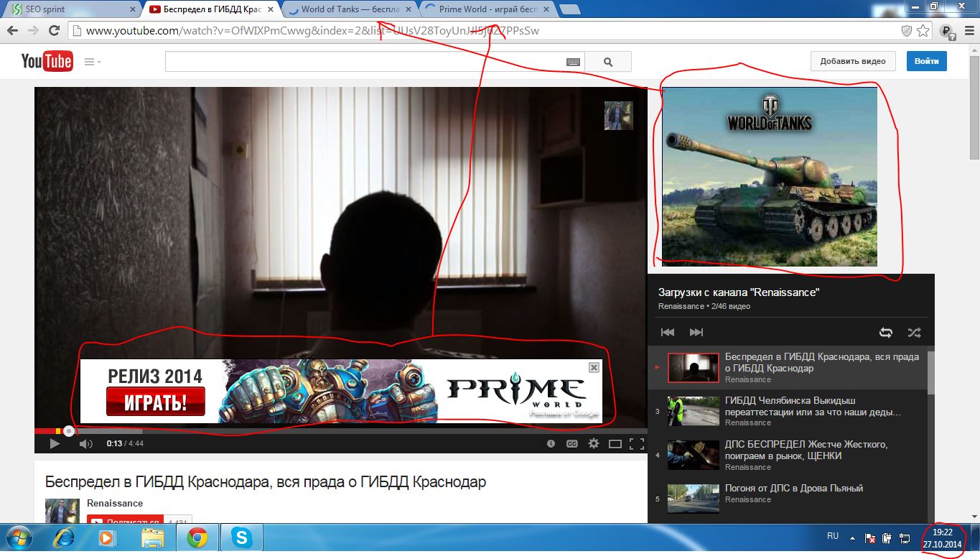Reload the page with the refresh icon
This screenshot has width=980, height=559.
[54, 31]
